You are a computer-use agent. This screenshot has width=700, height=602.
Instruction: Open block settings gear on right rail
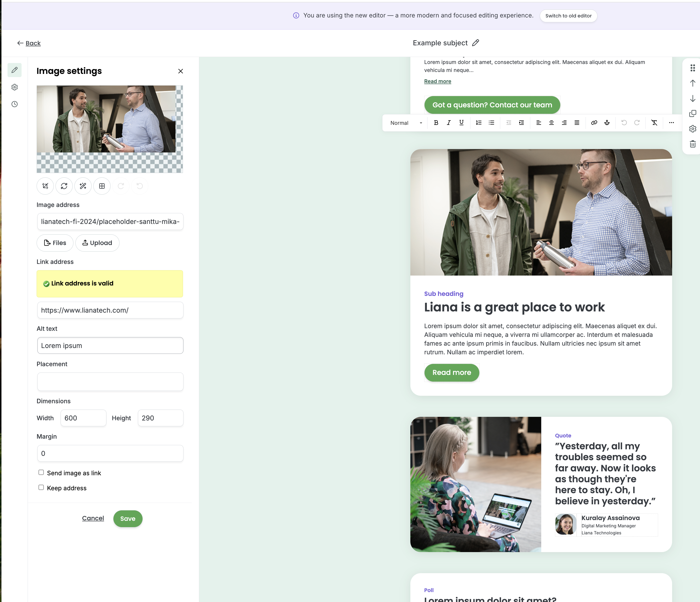692,129
